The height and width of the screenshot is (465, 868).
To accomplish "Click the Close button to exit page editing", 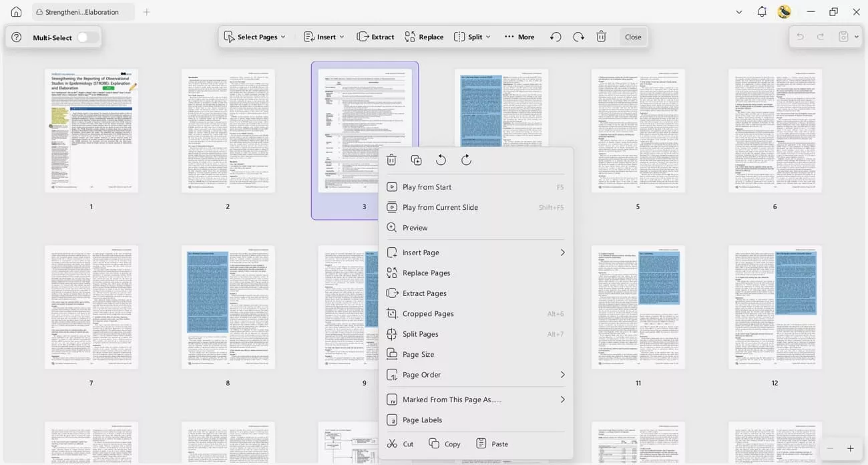I will [x=632, y=37].
